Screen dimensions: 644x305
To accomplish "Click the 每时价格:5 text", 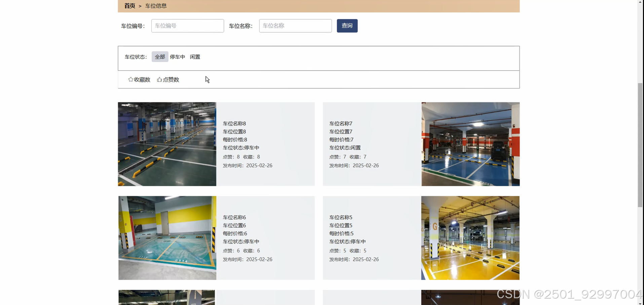I will point(341,234).
